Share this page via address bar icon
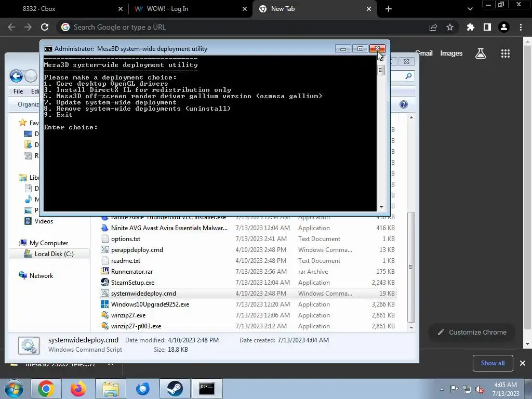Viewport: 532px width, 399px height. click(x=433, y=27)
